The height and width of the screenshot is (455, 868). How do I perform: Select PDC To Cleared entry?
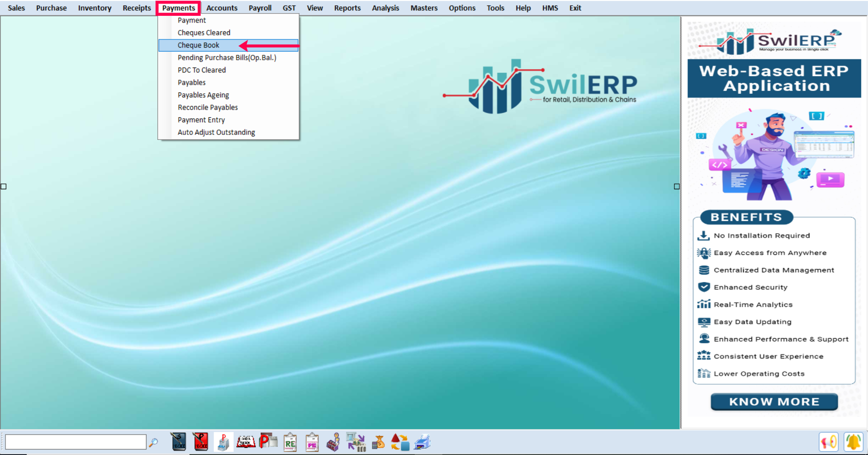click(x=228, y=70)
